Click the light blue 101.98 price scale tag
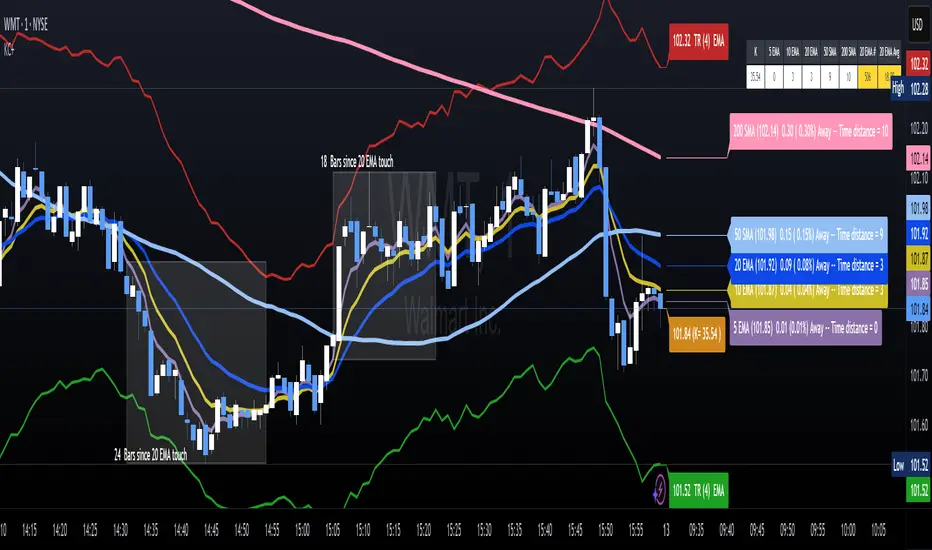 point(918,208)
